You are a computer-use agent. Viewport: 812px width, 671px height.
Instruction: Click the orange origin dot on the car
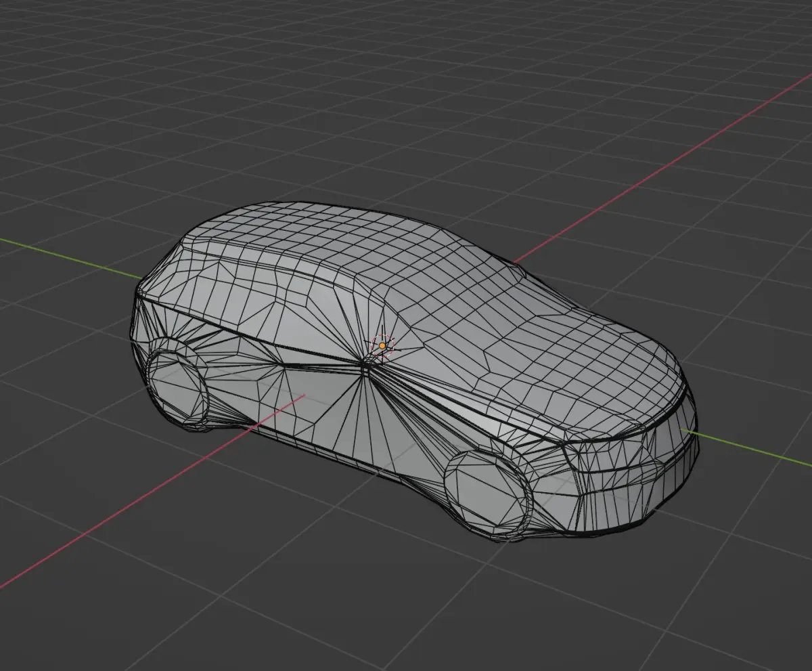pyautogui.click(x=382, y=345)
